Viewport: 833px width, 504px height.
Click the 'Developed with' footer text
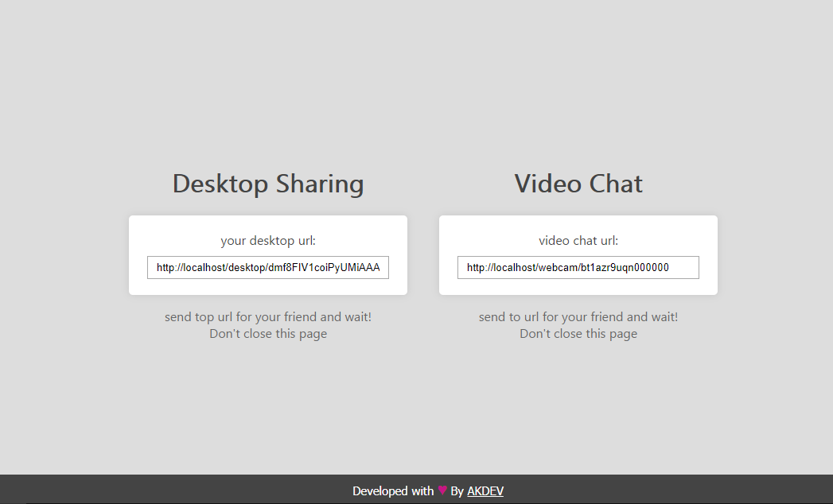393,491
